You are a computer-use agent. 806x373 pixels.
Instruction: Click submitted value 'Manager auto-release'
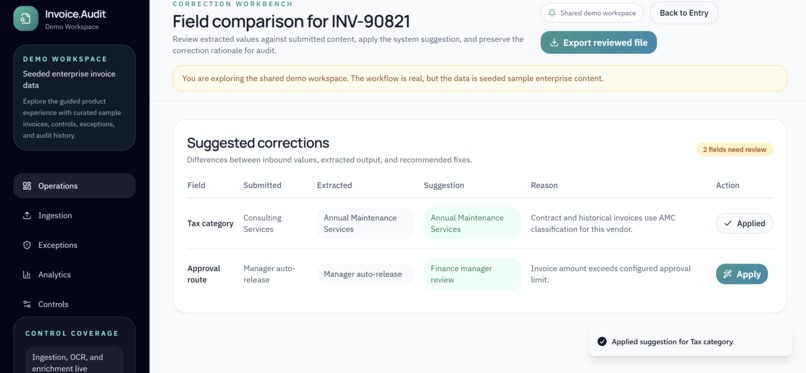pos(269,274)
